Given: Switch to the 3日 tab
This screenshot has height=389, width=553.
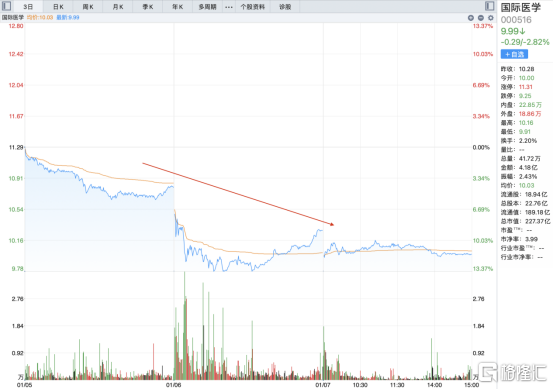Looking at the screenshot, I should click(28, 7).
